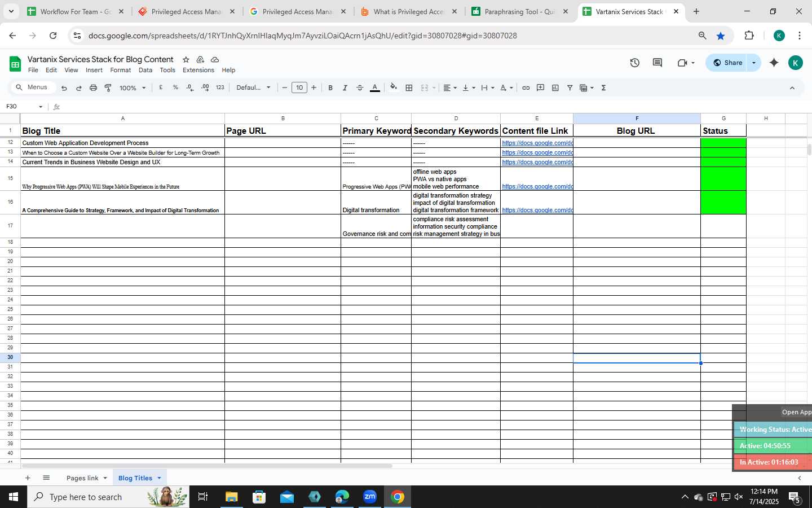Apply strikethrough formatting
Viewport: 812px width, 508px height.
click(360, 88)
